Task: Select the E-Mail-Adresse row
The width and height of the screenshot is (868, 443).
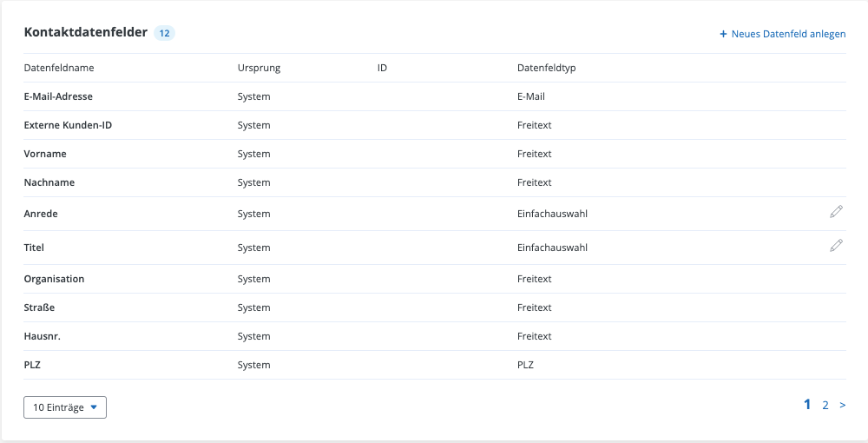Action: [58, 96]
